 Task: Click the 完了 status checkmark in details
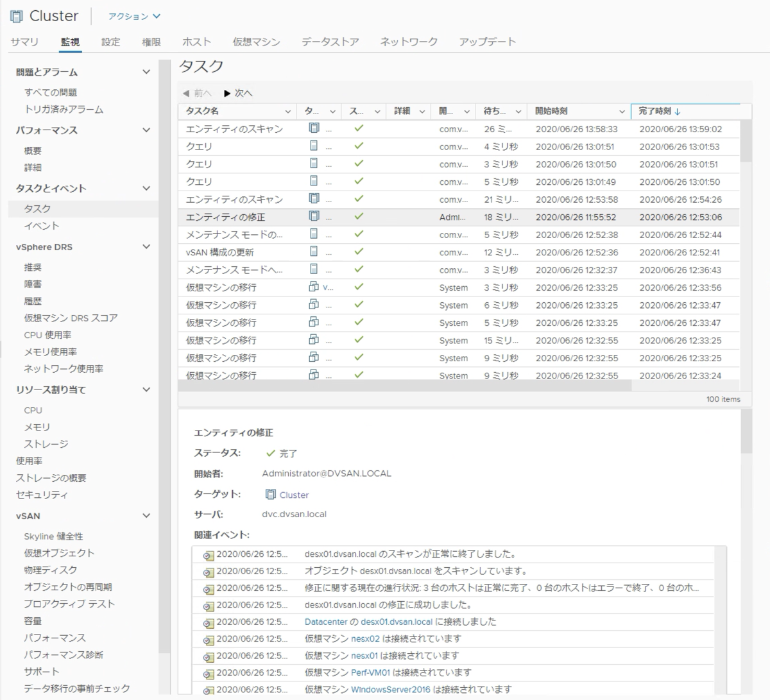[x=271, y=453]
